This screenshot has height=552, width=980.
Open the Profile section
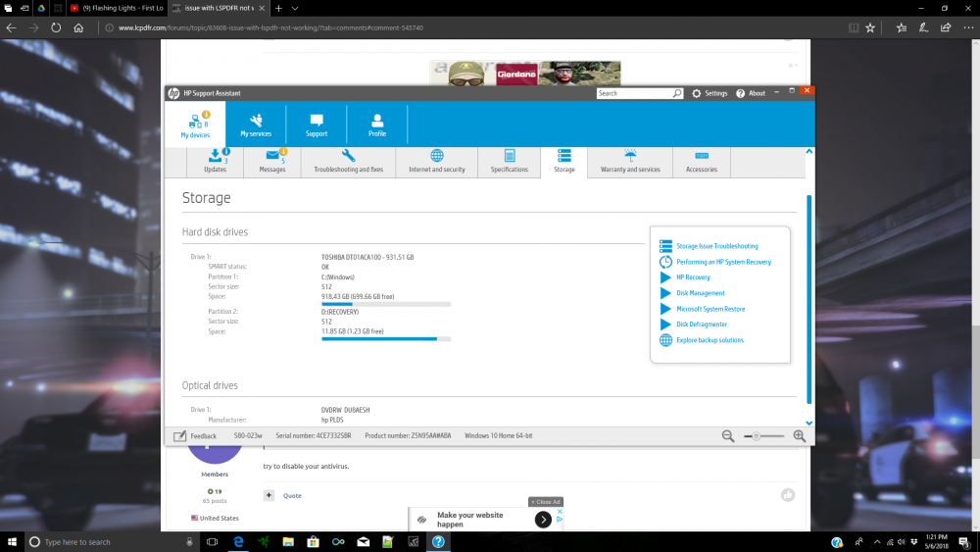click(377, 124)
